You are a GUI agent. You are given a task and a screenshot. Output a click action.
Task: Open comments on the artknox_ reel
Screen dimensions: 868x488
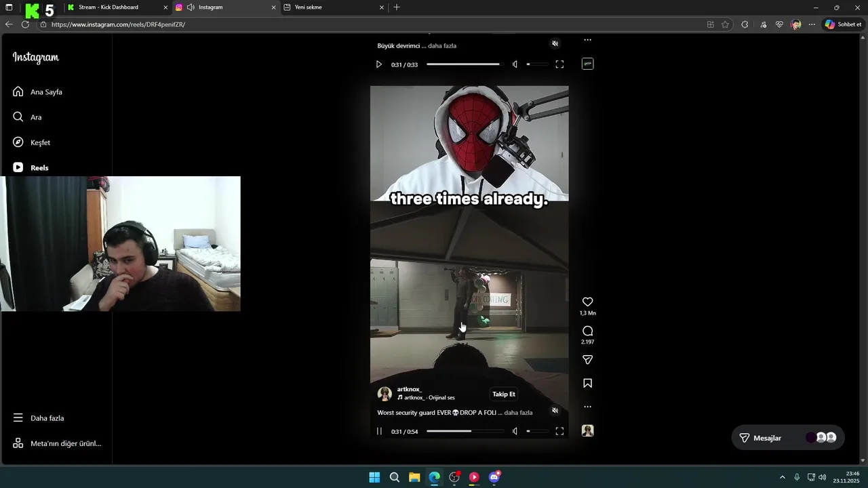tap(587, 331)
